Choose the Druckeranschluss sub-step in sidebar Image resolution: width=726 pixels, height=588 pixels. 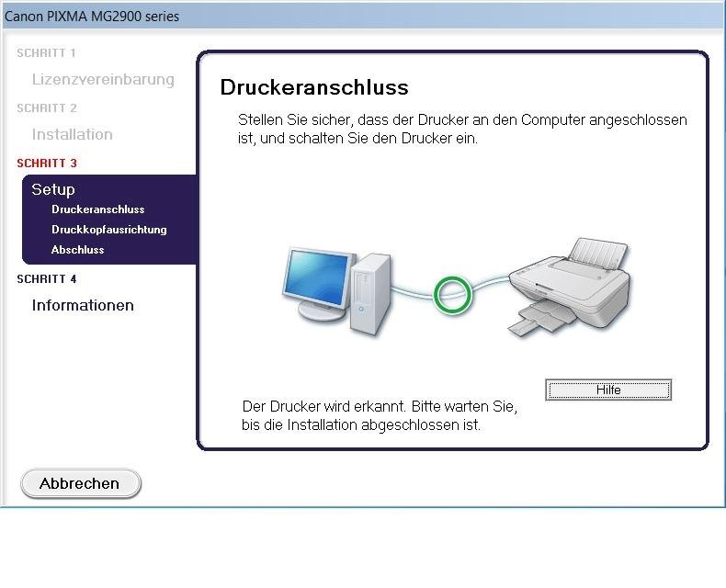[x=97, y=209]
